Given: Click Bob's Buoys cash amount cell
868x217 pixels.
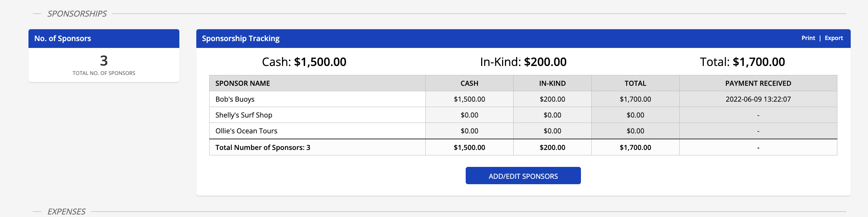Looking at the screenshot, I should coord(469,99).
